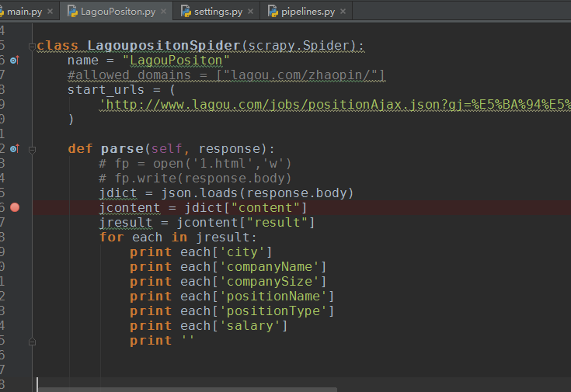Screen dimensions: 571x392
Task: Click the jdict variable definition
Action: [118, 193]
